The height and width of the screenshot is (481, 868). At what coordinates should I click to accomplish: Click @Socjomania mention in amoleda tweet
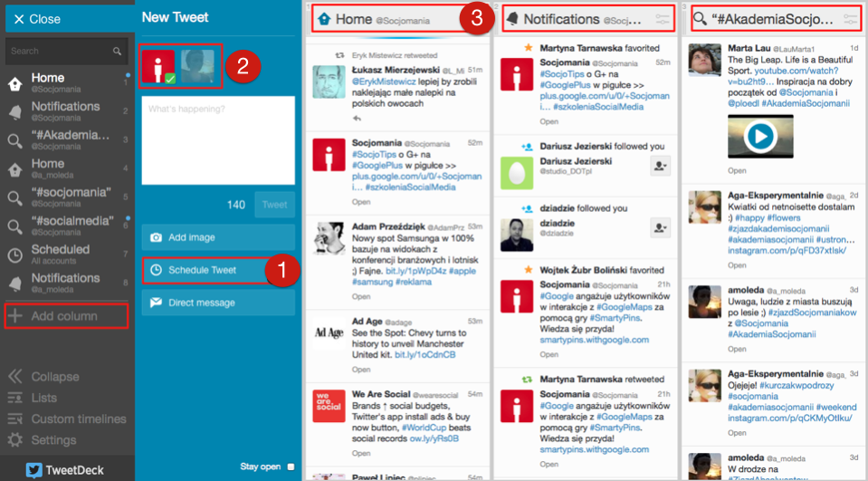pyautogui.click(x=761, y=323)
